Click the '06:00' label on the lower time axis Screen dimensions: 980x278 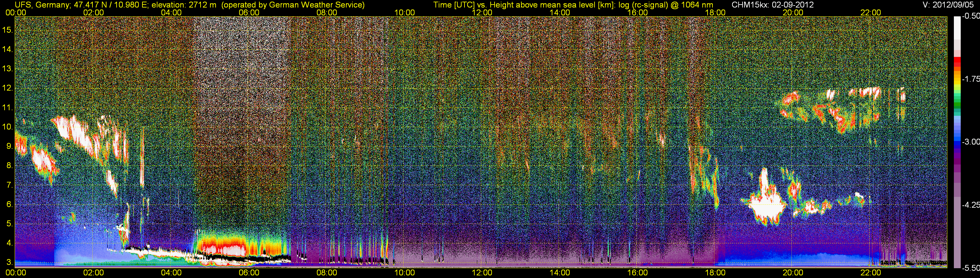click(249, 273)
